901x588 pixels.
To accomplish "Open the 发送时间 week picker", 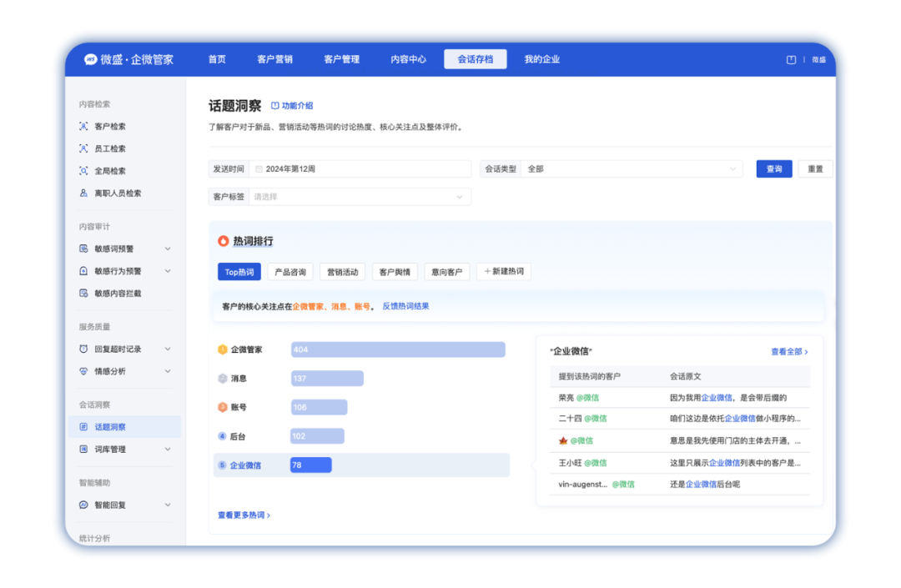I will click(x=360, y=169).
